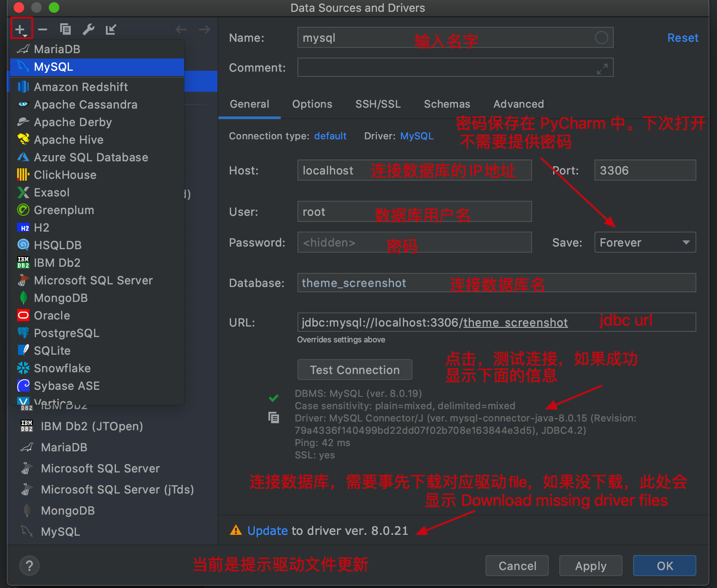The height and width of the screenshot is (588, 717).
Task: Switch to the SSH/SSL tab
Action: pyautogui.click(x=378, y=104)
